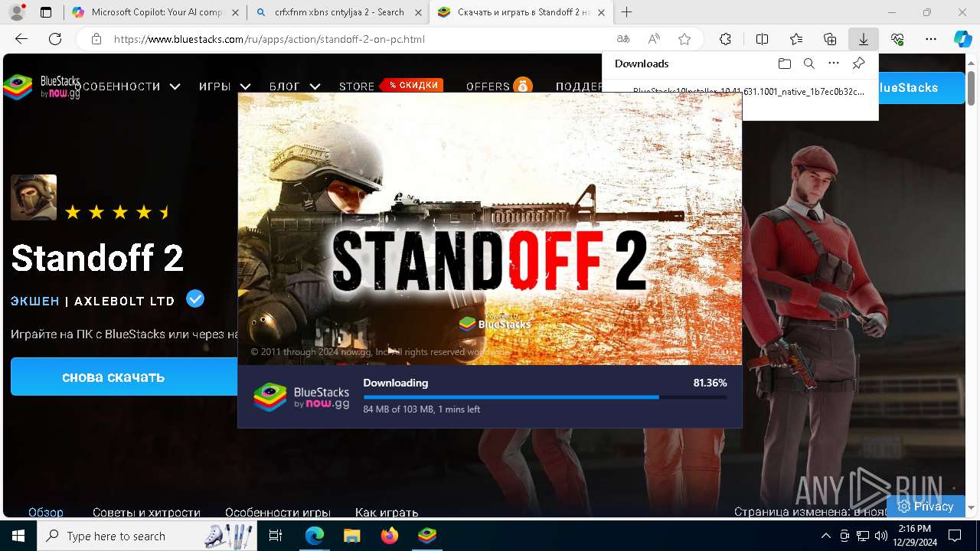Image resolution: width=980 pixels, height=551 pixels.
Task: Click the BlueStacks by now.gg site logo
Action: coord(41,86)
